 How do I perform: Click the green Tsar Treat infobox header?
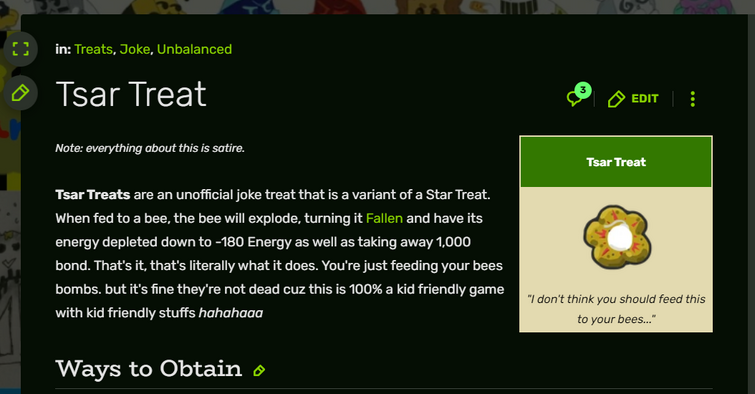coord(616,162)
